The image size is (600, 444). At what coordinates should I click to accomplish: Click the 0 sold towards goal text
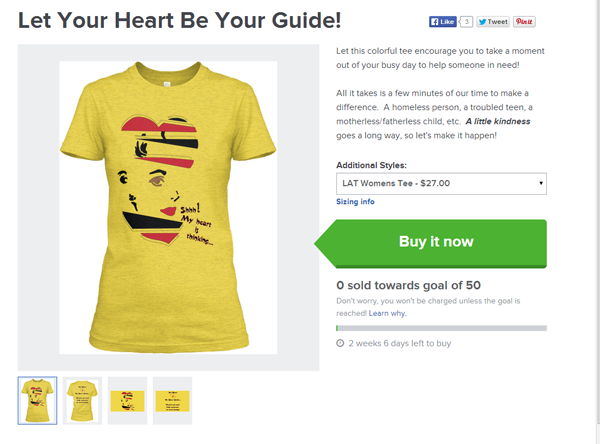pos(408,285)
